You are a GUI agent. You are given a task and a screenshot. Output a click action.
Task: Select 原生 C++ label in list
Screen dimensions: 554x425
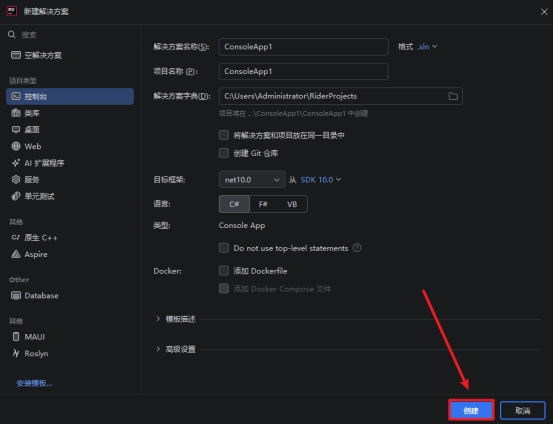41,237
